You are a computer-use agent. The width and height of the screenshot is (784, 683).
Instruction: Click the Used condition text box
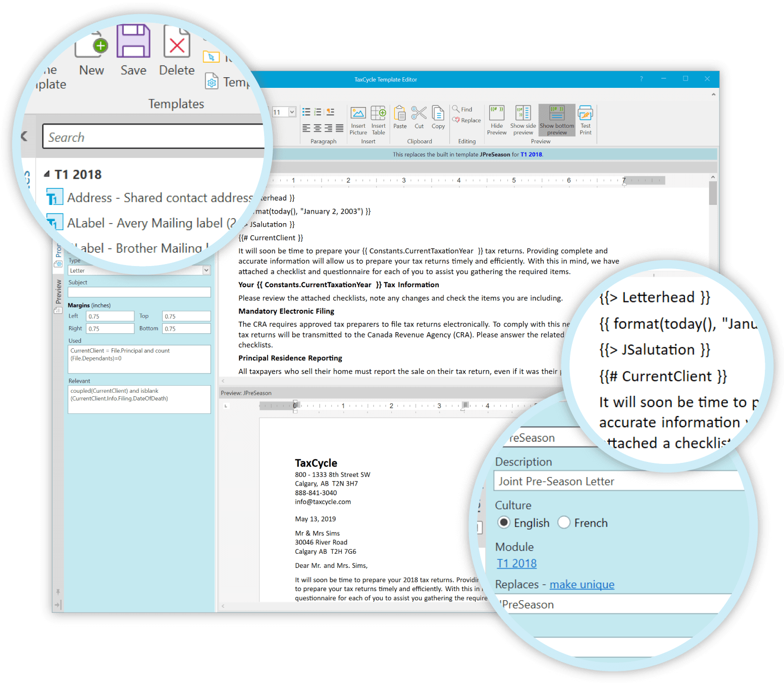139,359
